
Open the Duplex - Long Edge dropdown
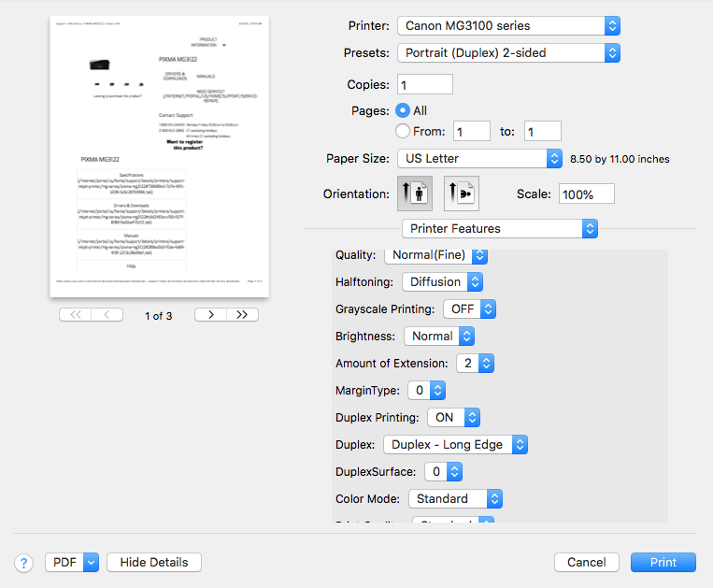[456, 444]
